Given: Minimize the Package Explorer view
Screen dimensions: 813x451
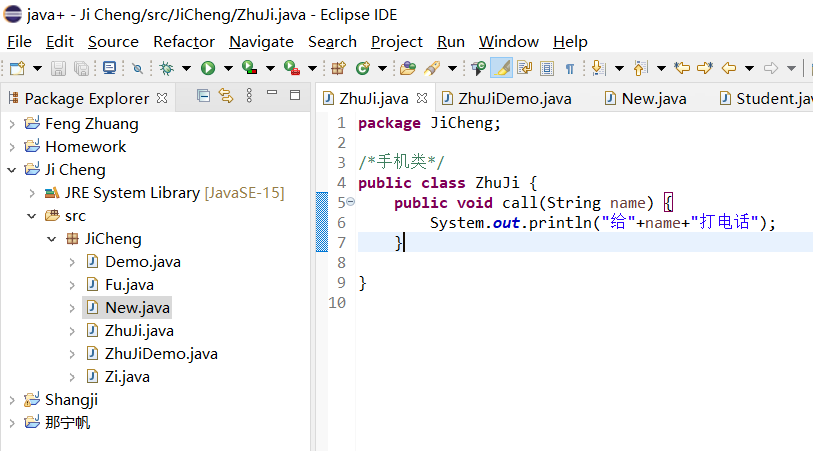Looking at the screenshot, I should [272, 93].
